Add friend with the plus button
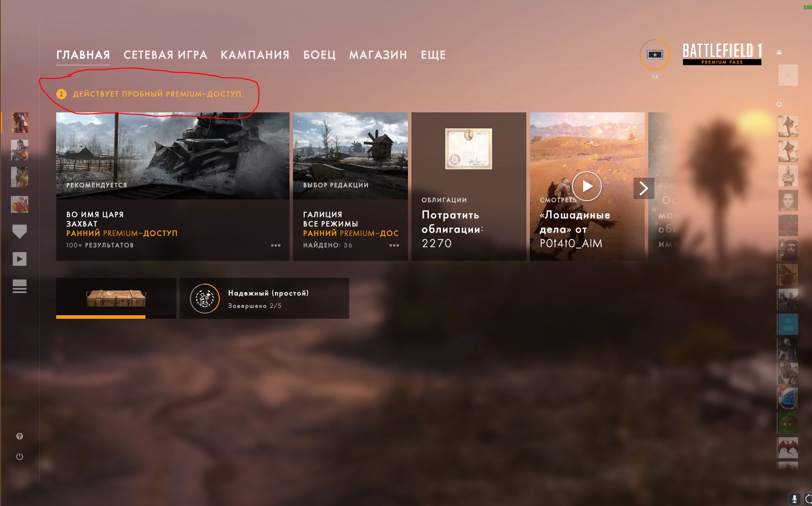 [x=788, y=75]
